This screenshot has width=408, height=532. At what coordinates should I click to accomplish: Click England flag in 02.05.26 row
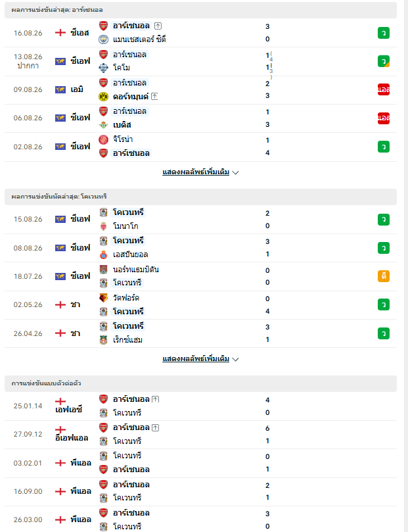pos(60,304)
